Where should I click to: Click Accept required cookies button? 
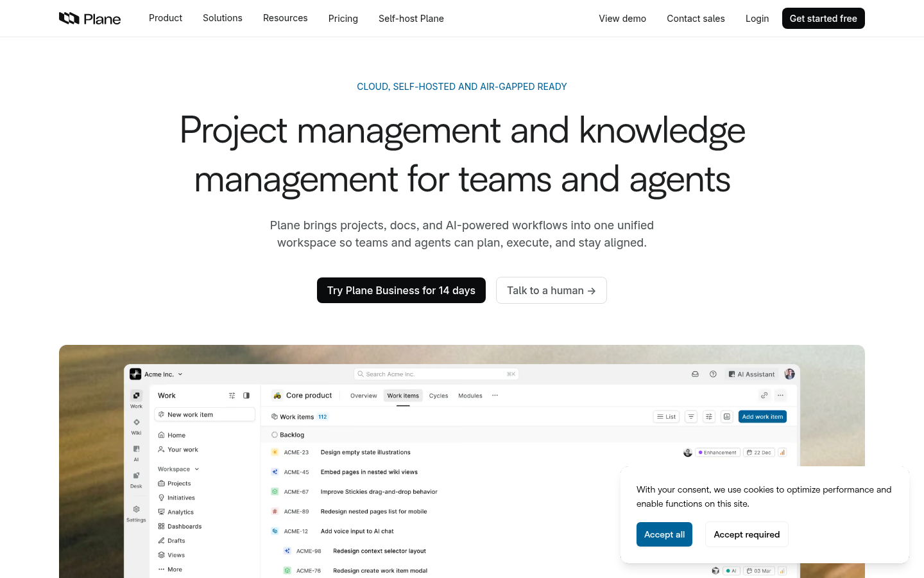747,534
